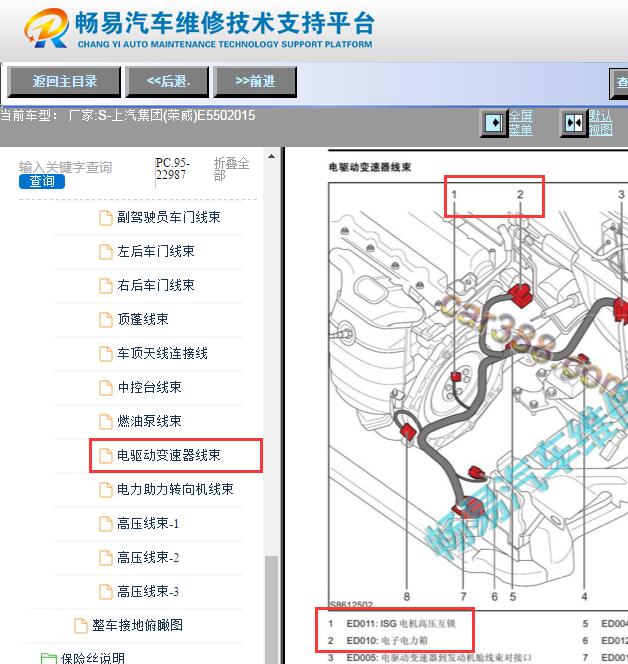Click page icon beside 右后车门线束

click(105, 285)
